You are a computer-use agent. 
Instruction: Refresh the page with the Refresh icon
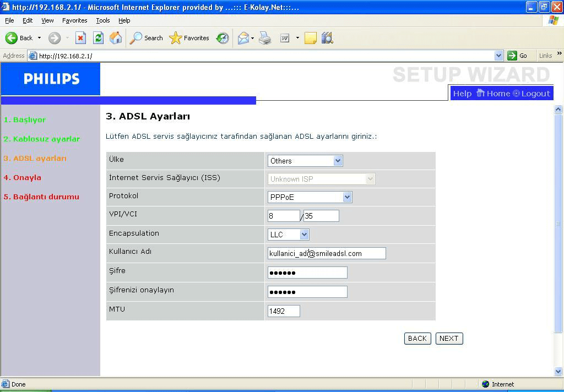click(x=98, y=38)
